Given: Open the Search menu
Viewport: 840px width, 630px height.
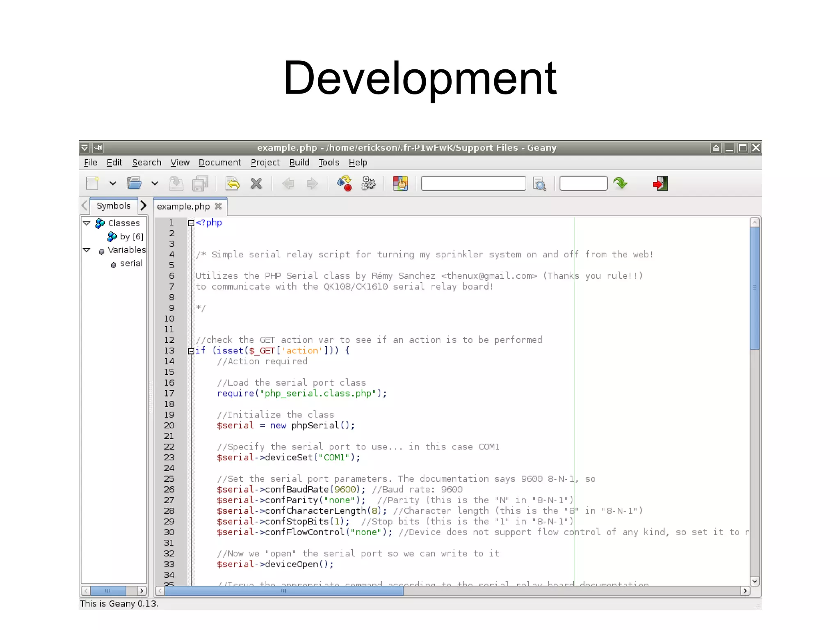Looking at the screenshot, I should (146, 163).
